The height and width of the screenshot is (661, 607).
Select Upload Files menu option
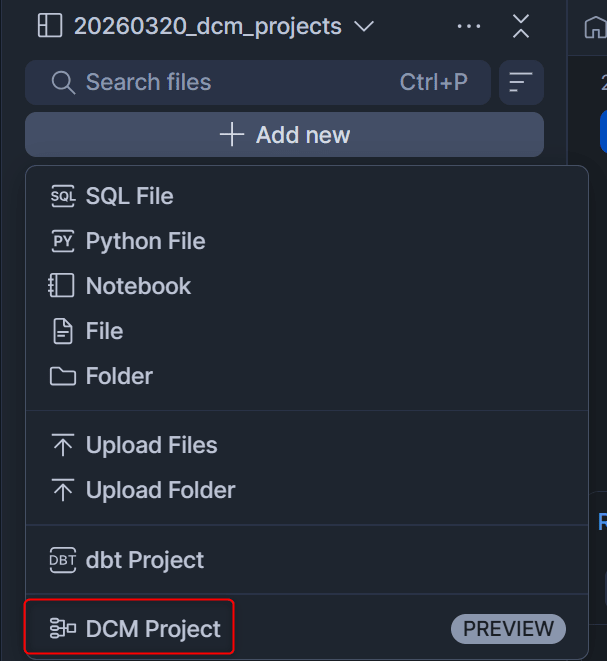pyautogui.click(x=151, y=446)
